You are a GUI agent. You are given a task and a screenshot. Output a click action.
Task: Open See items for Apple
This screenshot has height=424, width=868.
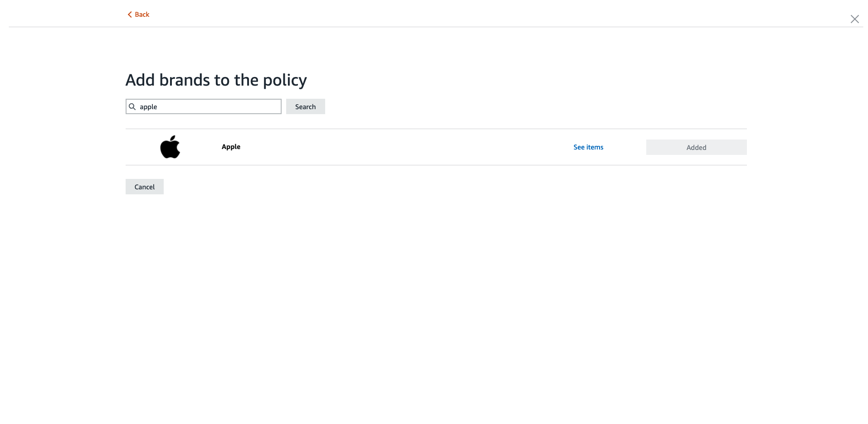(588, 147)
